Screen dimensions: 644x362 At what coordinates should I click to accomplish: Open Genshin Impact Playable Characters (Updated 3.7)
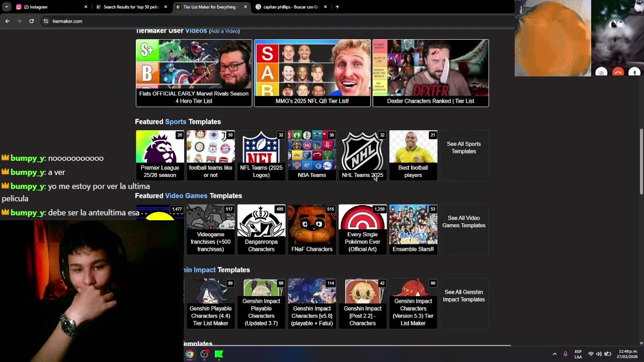pos(261,303)
